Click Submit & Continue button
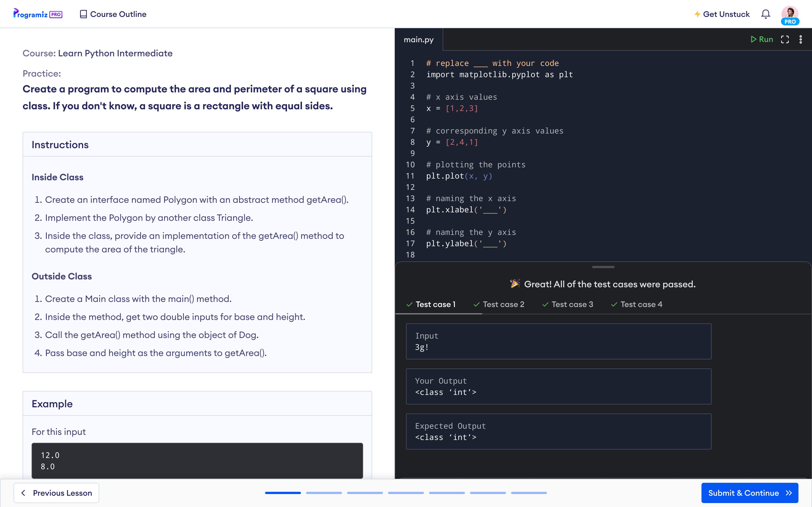The image size is (812, 507). tap(750, 493)
